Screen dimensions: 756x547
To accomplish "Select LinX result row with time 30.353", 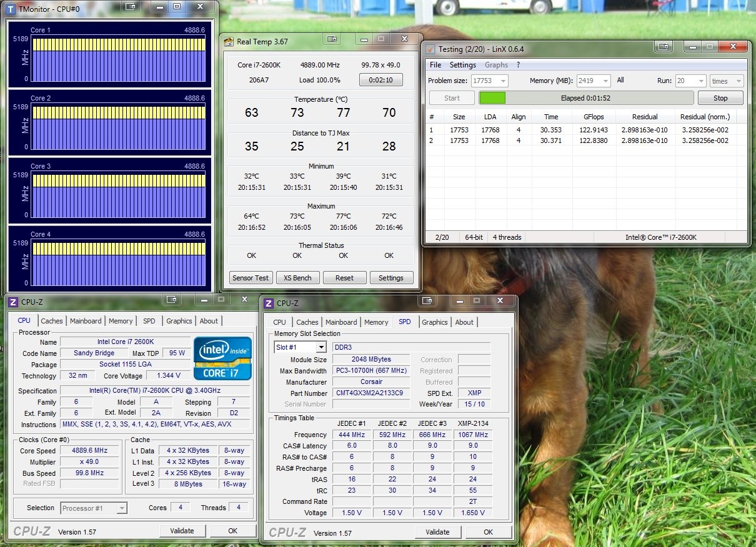I will (586, 130).
